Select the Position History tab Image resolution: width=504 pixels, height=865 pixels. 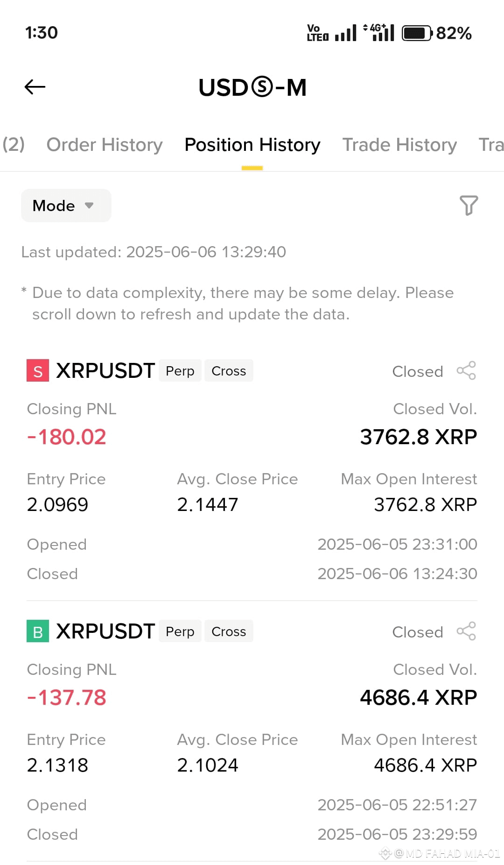point(252,145)
